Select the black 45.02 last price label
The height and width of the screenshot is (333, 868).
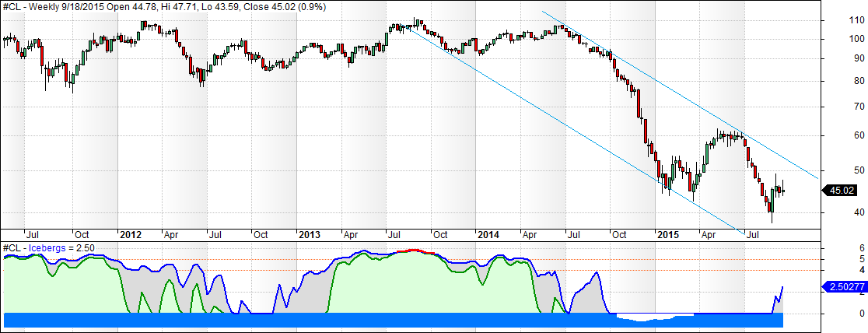tap(842, 190)
